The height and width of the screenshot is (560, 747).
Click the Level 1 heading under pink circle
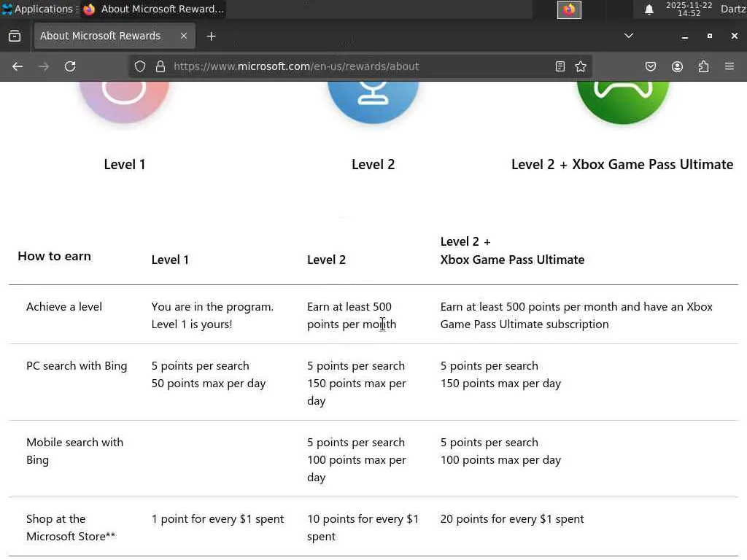click(124, 165)
